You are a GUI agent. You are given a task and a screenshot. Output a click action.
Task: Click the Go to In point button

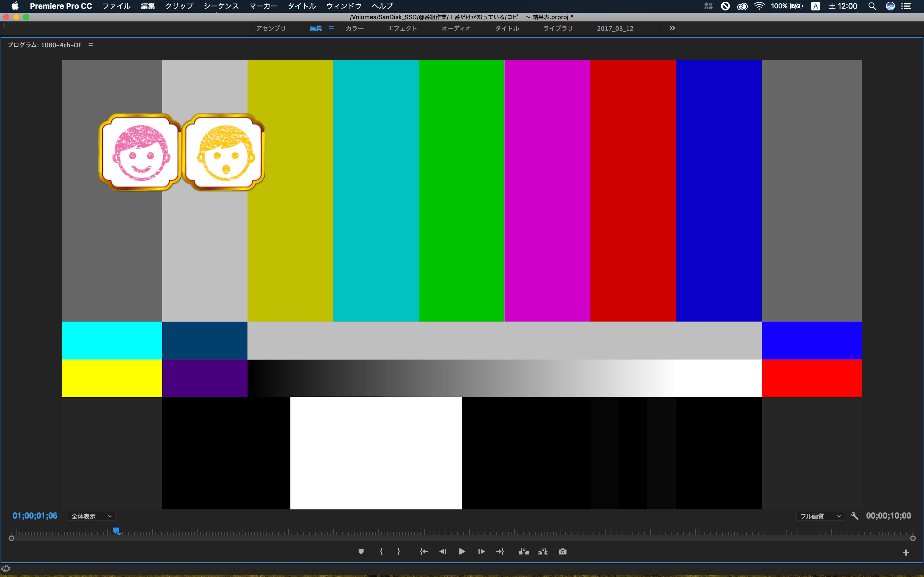[424, 551]
